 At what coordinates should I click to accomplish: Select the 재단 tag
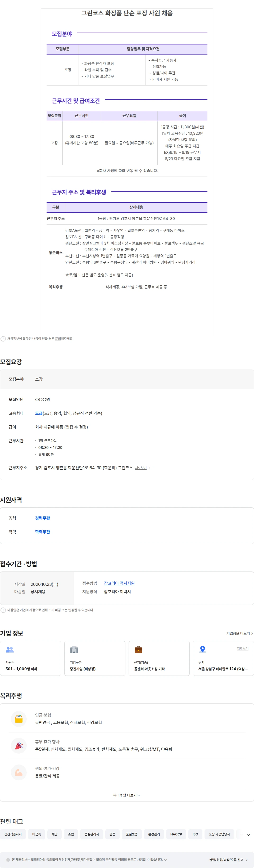(x=55, y=834)
